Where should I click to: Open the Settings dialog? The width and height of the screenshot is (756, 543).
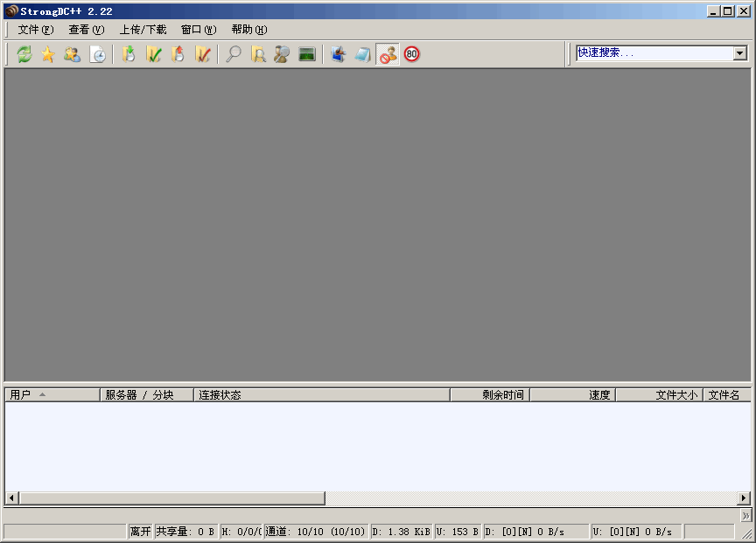(339, 53)
